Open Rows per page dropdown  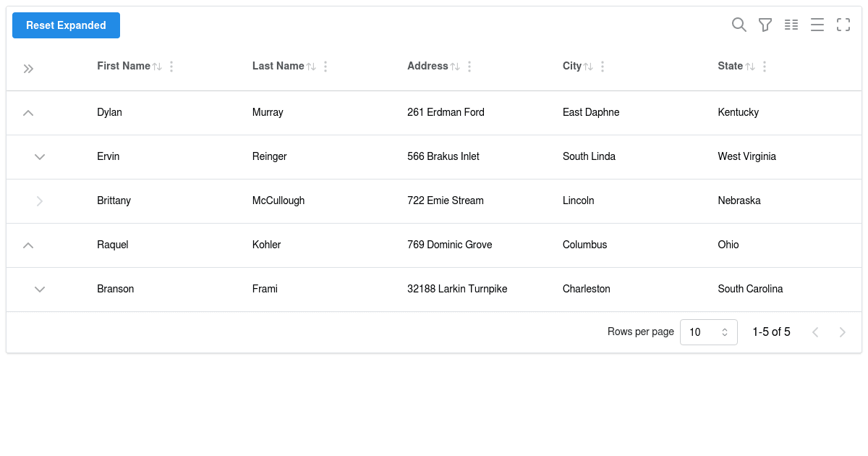[708, 332]
